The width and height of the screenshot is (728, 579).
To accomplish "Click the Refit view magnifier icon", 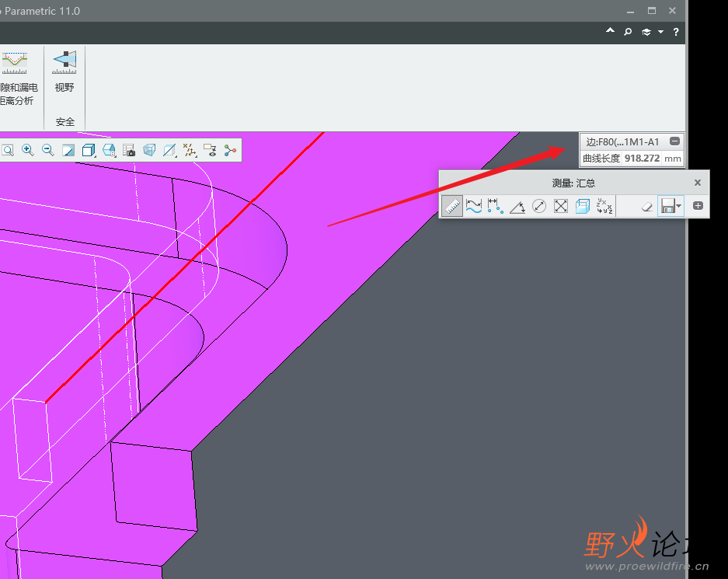I will 8,150.
